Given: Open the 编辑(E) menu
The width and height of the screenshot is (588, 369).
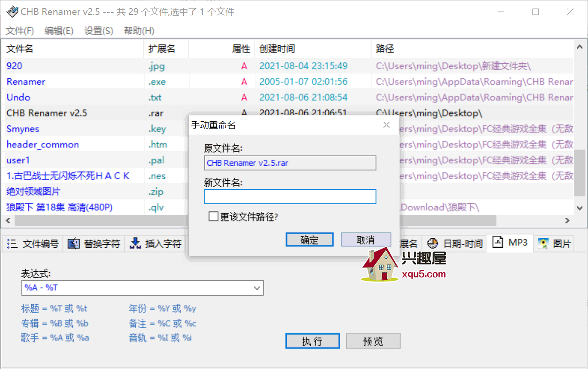Looking at the screenshot, I should (x=59, y=31).
